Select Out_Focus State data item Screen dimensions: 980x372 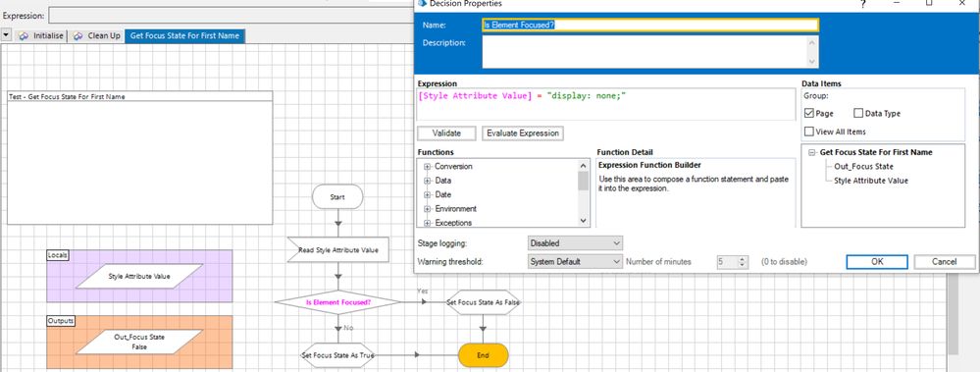[x=863, y=166]
